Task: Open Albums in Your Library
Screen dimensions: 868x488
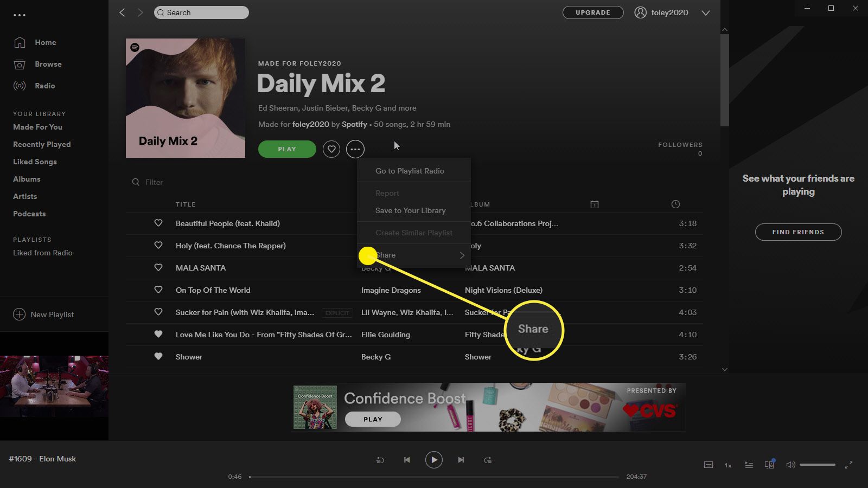Action: [27, 179]
